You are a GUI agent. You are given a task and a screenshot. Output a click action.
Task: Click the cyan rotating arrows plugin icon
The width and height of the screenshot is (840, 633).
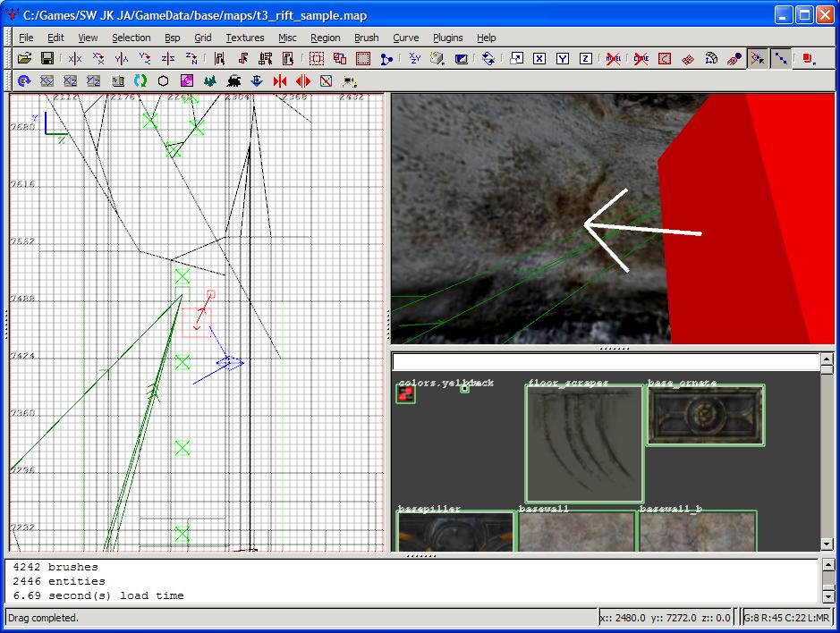(140, 80)
